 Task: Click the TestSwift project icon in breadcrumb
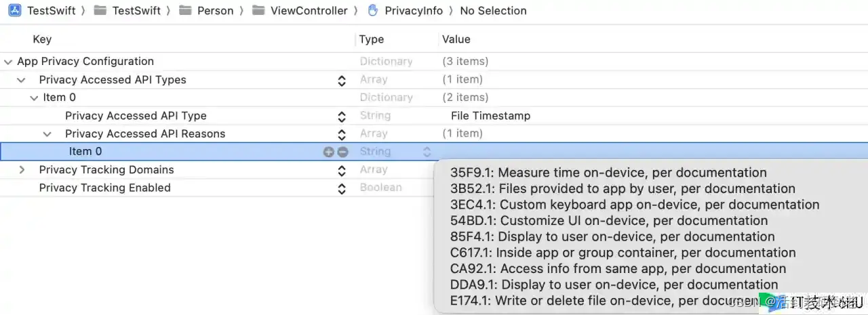click(15, 11)
